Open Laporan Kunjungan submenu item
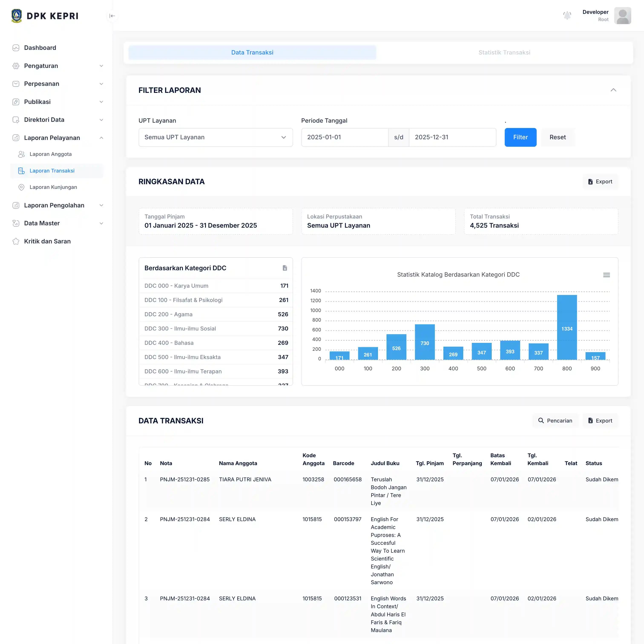The height and width of the screenshot is (644, 644). [x=53, y=187]
